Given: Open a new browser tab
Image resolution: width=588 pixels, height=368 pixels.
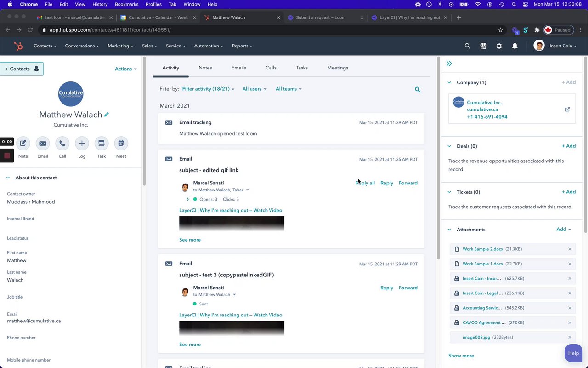Looking at the screenshot, I should 458,17.
